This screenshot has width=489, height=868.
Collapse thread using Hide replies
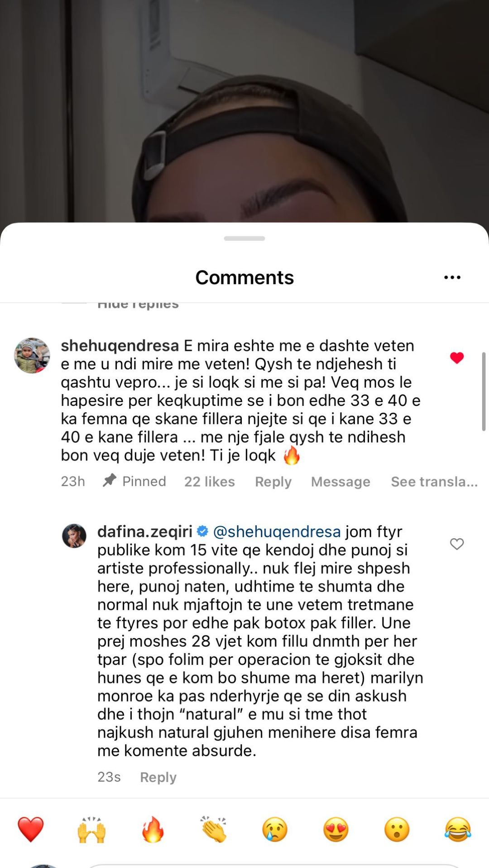point(138,304)
